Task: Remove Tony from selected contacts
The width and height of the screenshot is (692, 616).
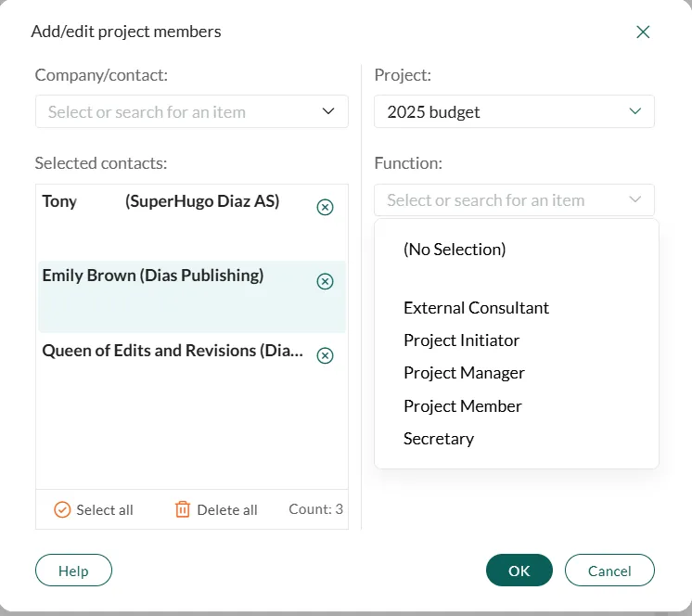Action: click(x=325, y=207)
